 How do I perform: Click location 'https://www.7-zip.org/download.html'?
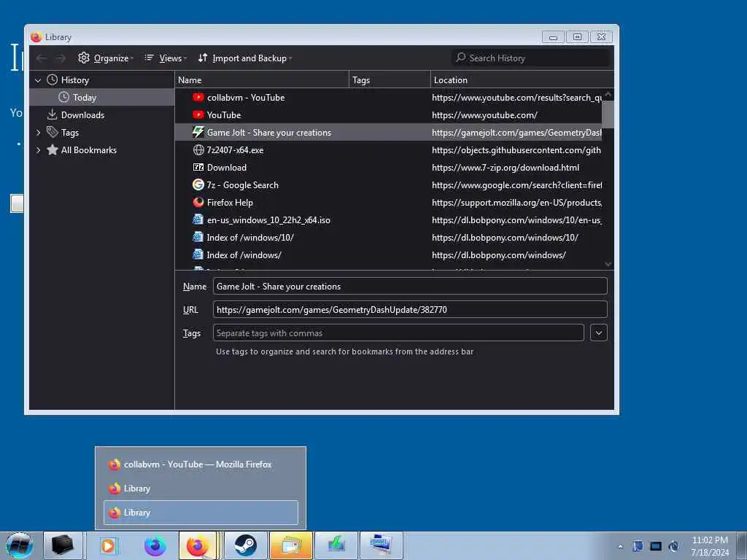coord(506,168)
